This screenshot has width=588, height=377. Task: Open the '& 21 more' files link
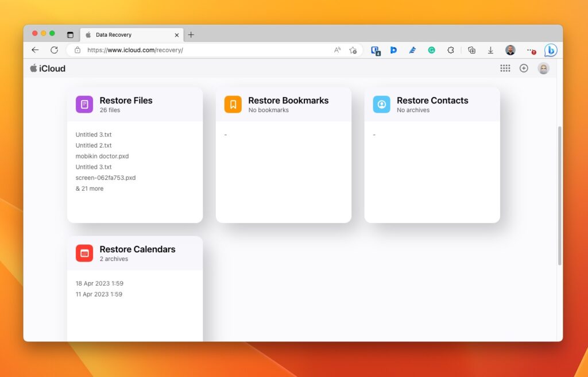[x=90, y=188]
